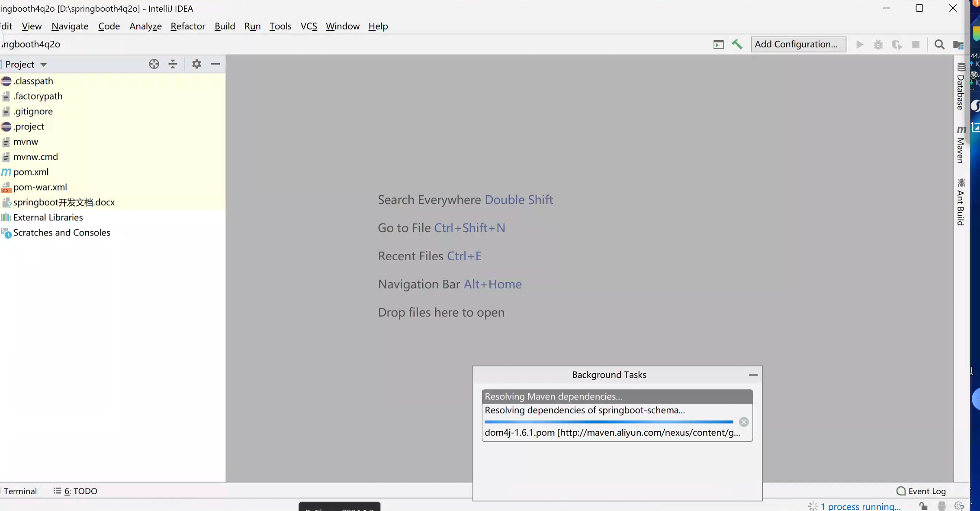Open the Navigate menu
Viewport: 980px width, 511px height.
(70, 26)
